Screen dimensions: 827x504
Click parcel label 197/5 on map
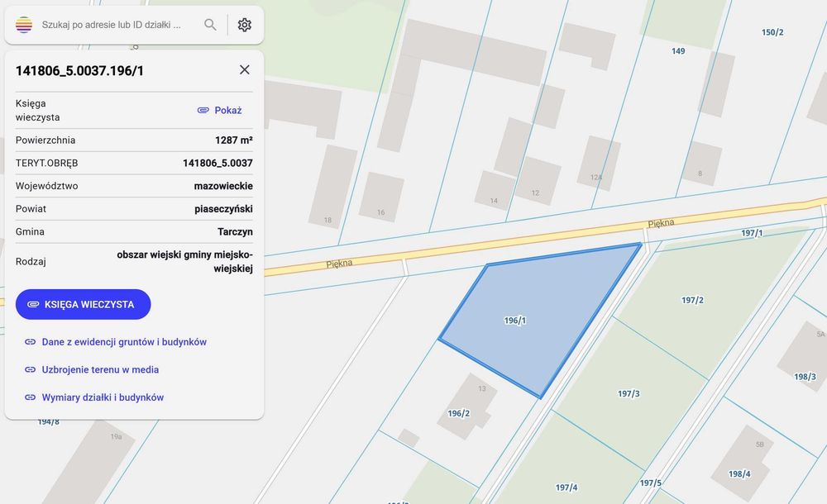pyautogui.click(x=651, y=483)
